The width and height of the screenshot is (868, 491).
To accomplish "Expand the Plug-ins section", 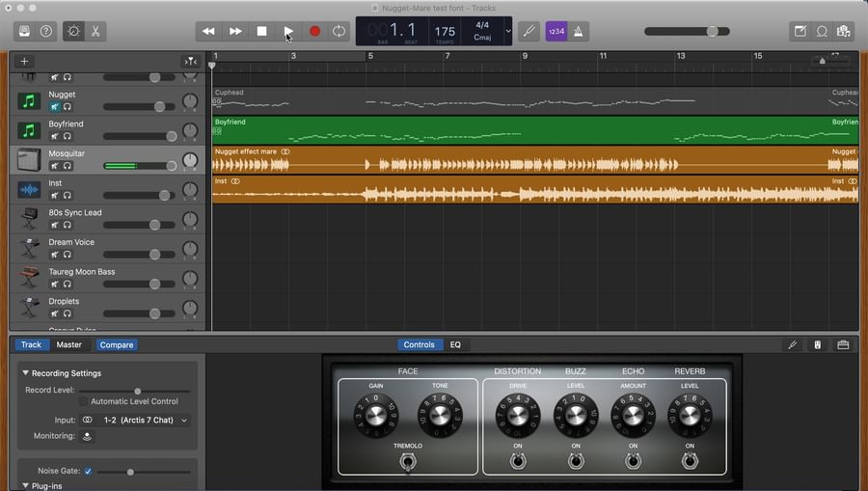I will 25,485.
